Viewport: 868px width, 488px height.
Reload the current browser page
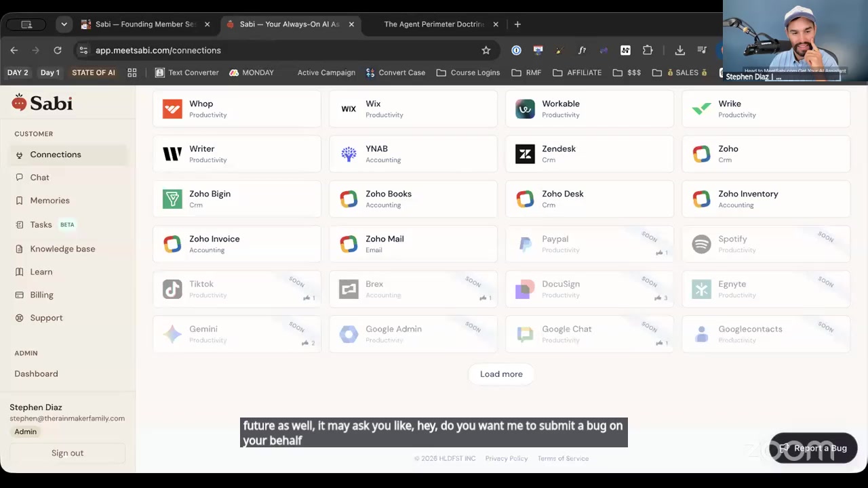click(x=58, y=50)
